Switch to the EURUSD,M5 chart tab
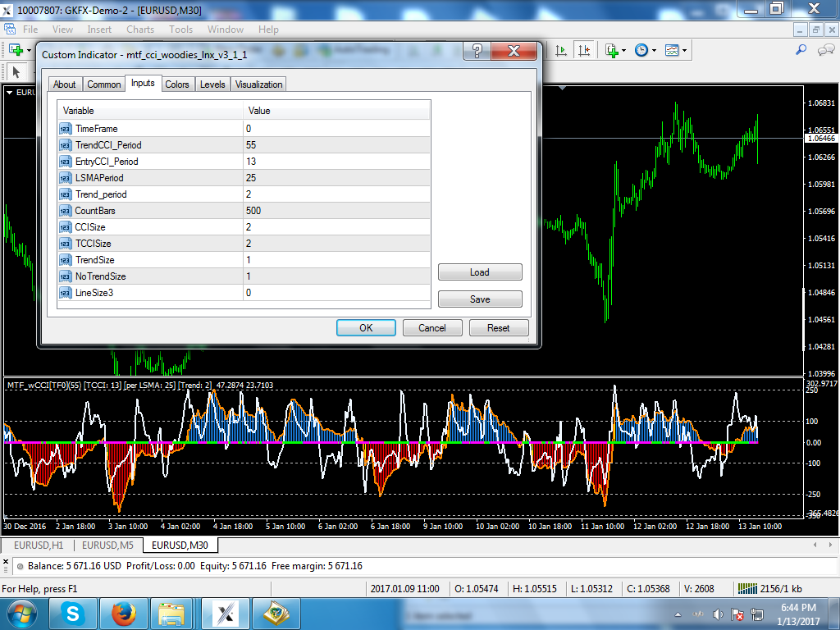 107,546
